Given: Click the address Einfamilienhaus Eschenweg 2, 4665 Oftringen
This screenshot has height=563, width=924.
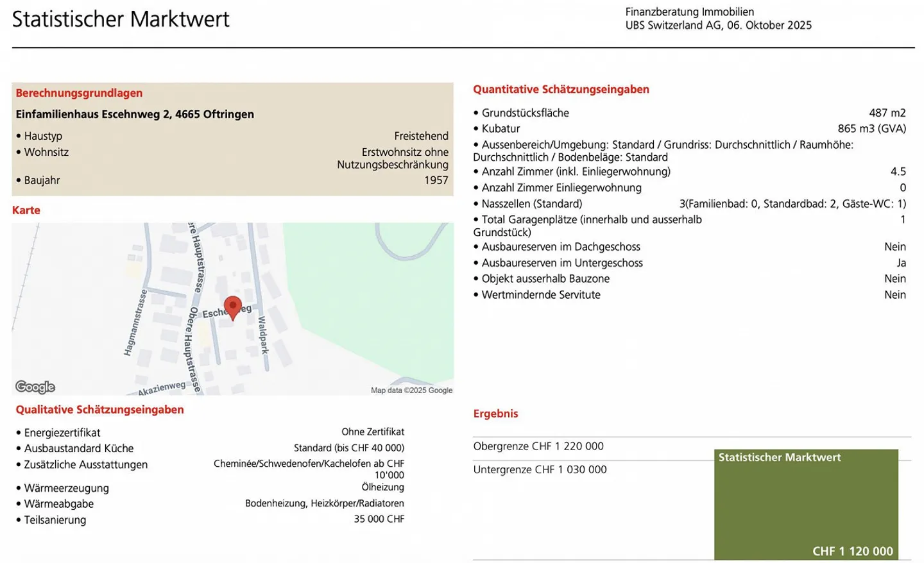Looking at the screenshot, I should 135,114.
